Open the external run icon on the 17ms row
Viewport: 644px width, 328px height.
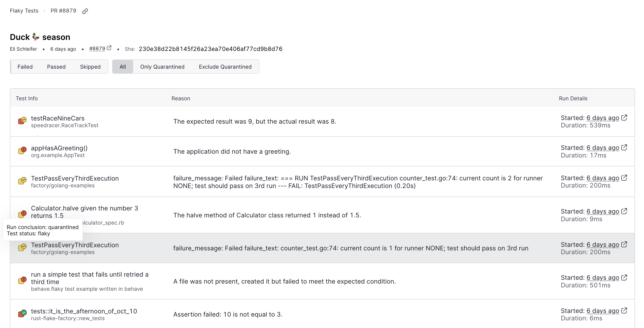[x=624, y=147]
